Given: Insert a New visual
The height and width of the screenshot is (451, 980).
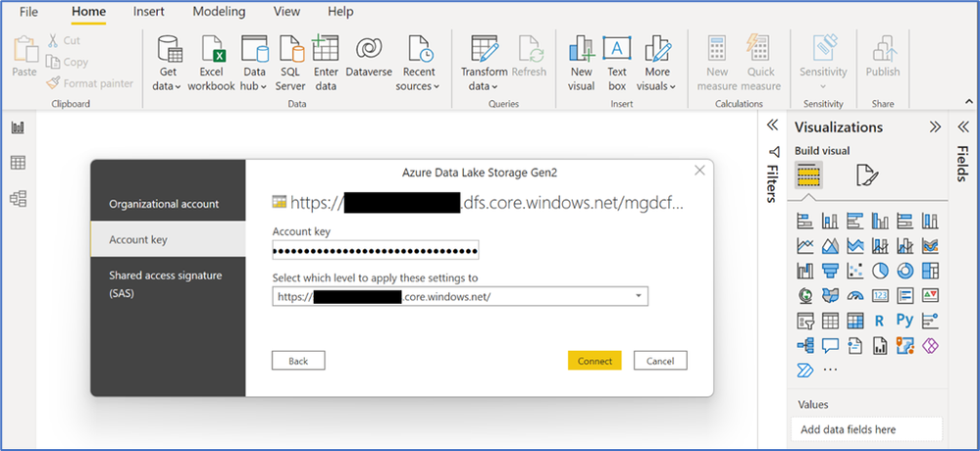Looking at the screenshot, I should point(582,64).
